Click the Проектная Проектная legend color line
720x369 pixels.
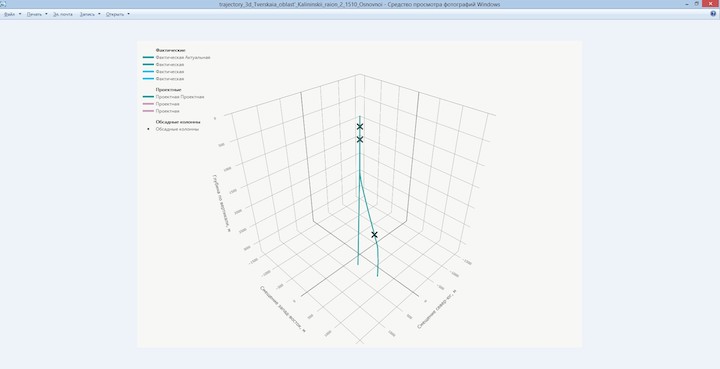148,97
